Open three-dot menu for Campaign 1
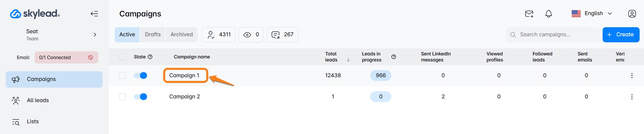This screenshot has height=134, width=644. 632,76
